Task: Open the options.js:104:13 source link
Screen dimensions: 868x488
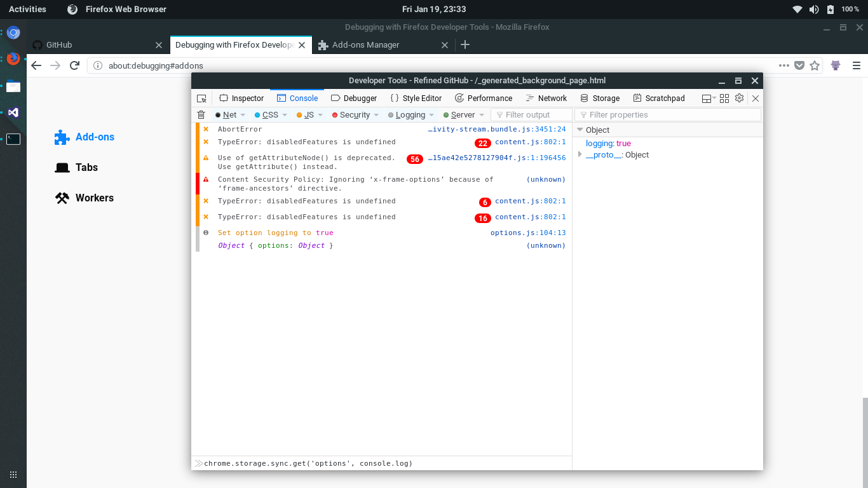Action: coord(528,233)
